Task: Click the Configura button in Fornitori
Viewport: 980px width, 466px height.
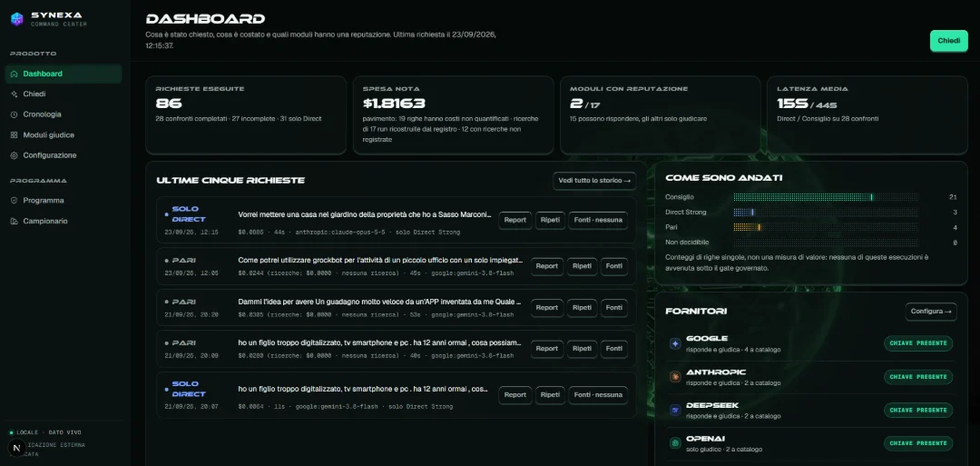Action: coord(931,312)
